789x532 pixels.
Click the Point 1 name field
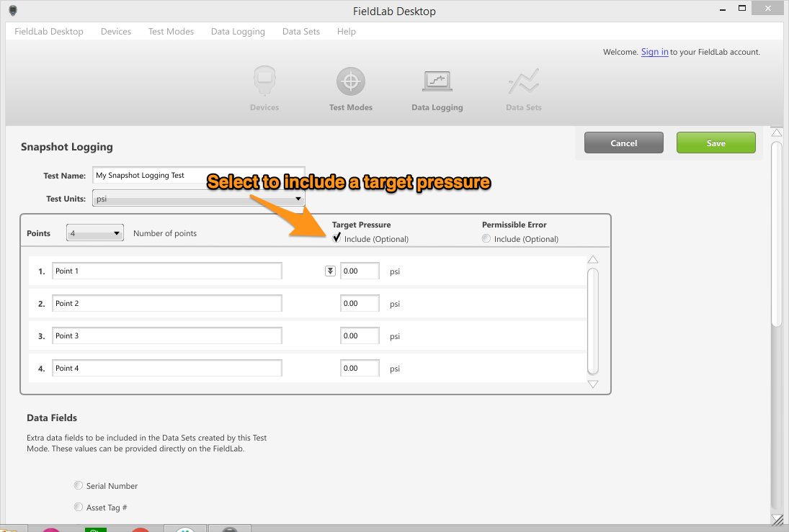[167, 271]
